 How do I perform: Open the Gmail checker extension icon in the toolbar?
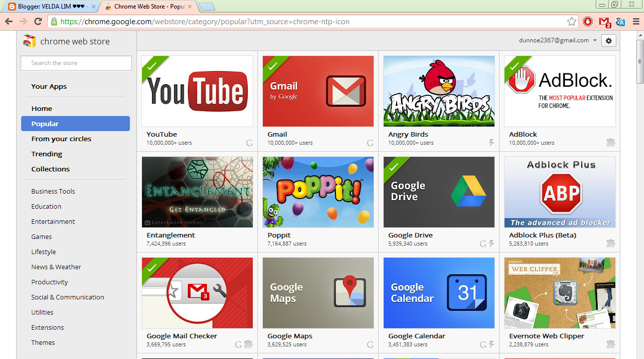(x=605, y=22)
